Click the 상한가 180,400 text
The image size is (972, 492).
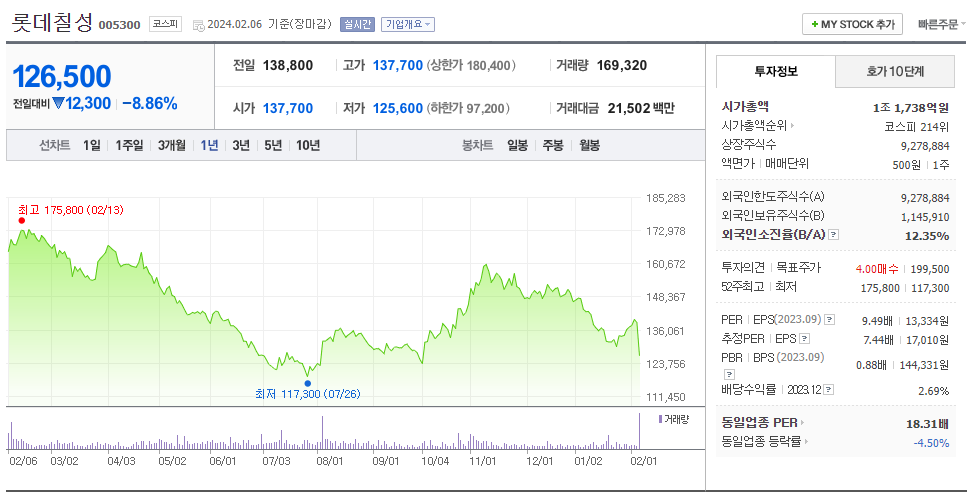pyautogui.click(x=471, y=65)
